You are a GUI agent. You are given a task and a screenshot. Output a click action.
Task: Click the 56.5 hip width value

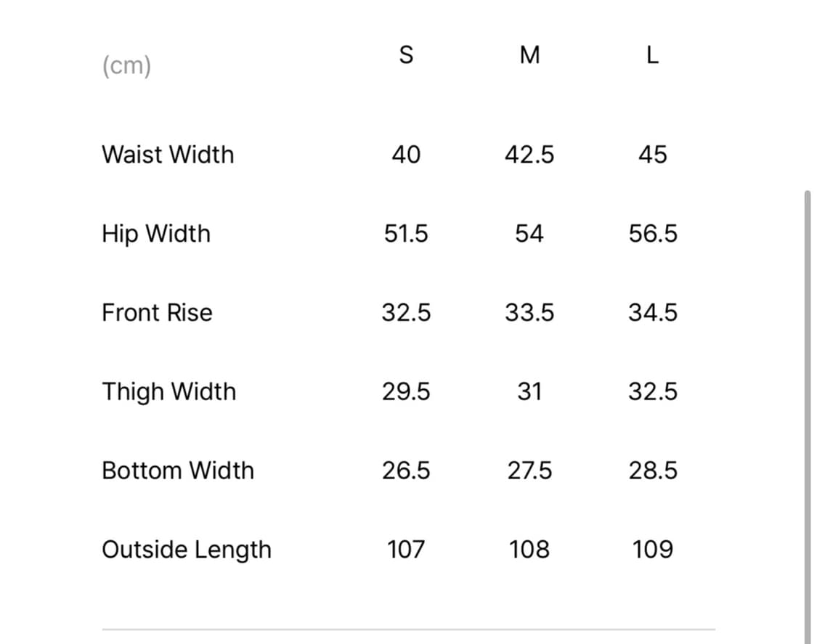click(653, 234)
